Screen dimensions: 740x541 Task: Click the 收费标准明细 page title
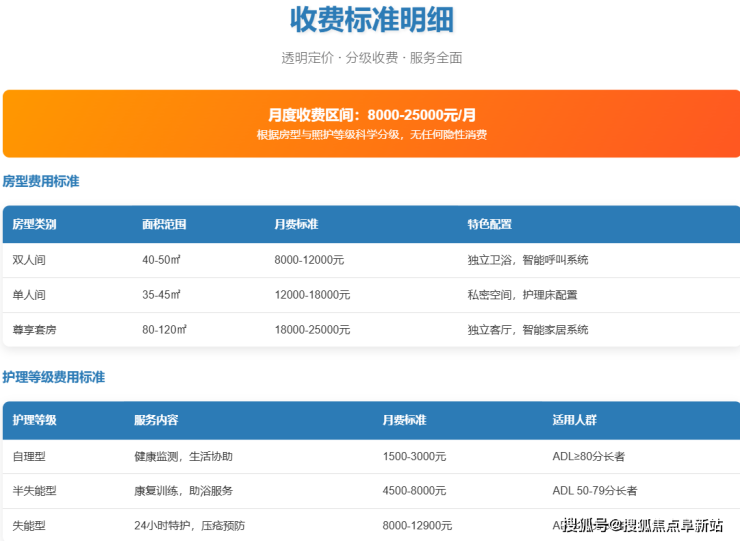(x=371, y=19)
